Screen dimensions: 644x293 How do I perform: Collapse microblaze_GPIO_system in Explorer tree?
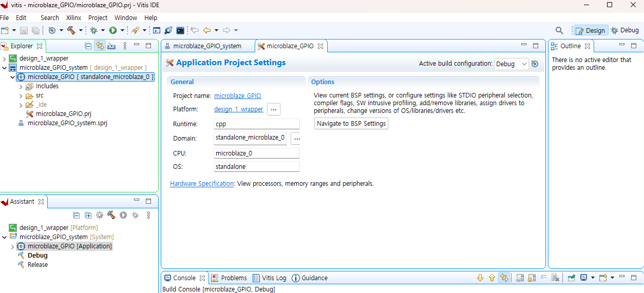point(5,68)
